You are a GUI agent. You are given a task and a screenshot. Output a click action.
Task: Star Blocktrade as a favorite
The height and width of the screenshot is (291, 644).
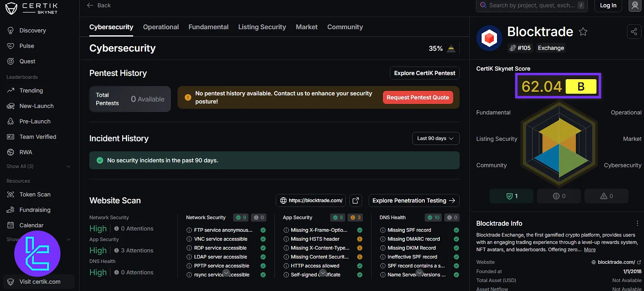[583, 32]
